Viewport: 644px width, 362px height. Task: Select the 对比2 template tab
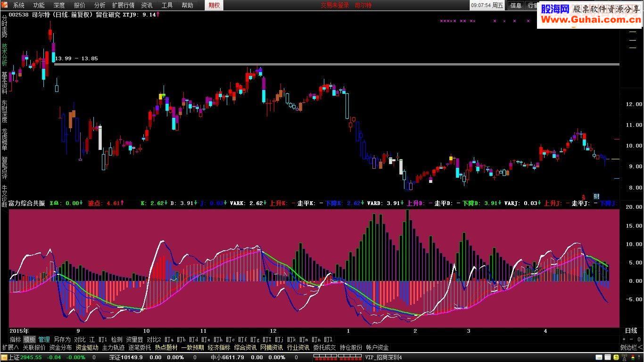pos(154,339)
